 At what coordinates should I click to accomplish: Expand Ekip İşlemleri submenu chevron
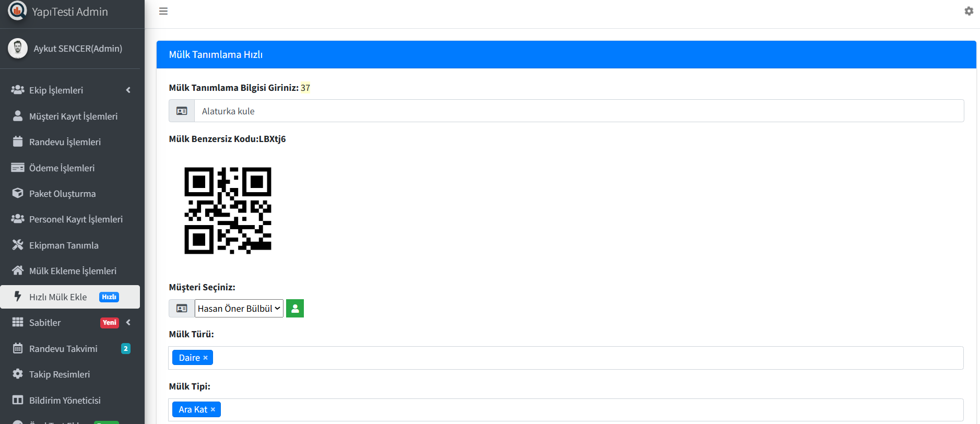click(x=128, y=90)
